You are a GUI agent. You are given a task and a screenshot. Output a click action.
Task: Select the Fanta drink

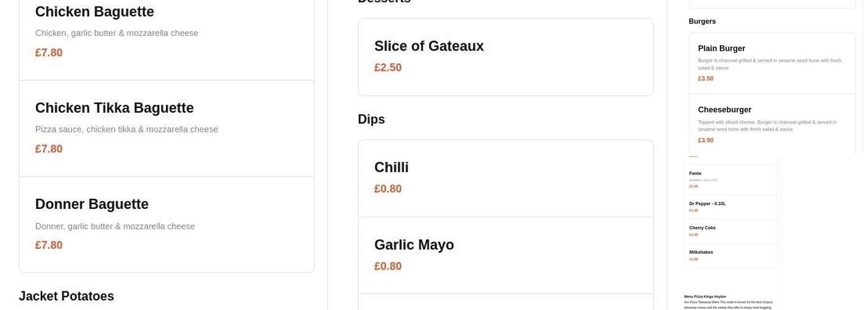tap(695, 174)
